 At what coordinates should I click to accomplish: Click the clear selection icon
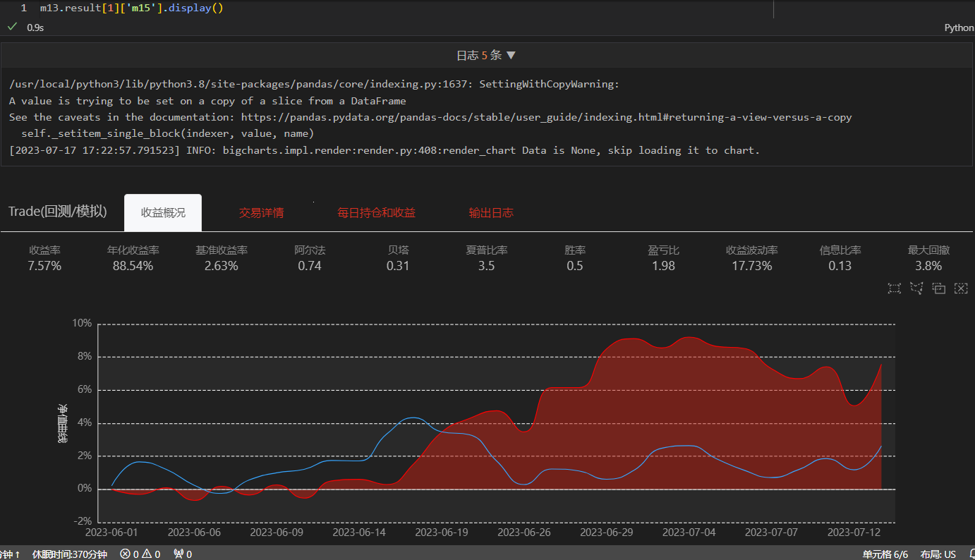[960, 288]
